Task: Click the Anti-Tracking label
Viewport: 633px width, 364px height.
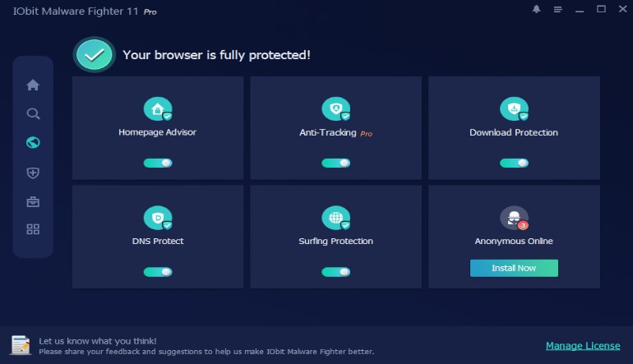Action: (328, 132)
